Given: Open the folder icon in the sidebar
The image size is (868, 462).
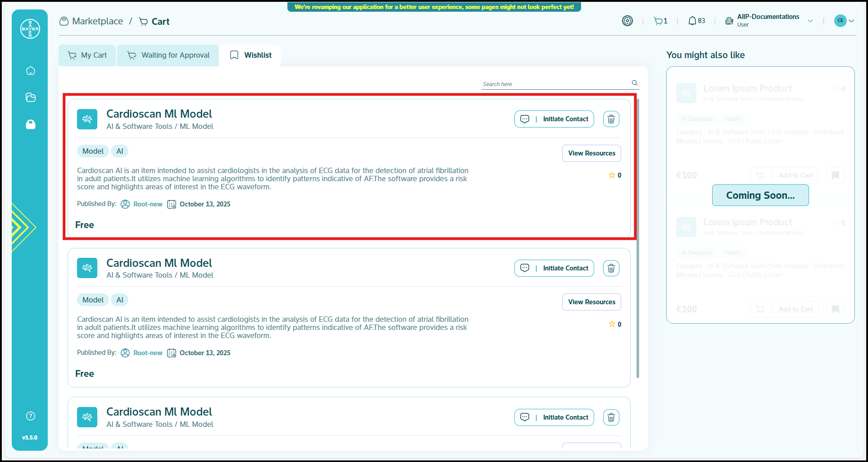Looking at the screenshot, I should pos(31,97).
